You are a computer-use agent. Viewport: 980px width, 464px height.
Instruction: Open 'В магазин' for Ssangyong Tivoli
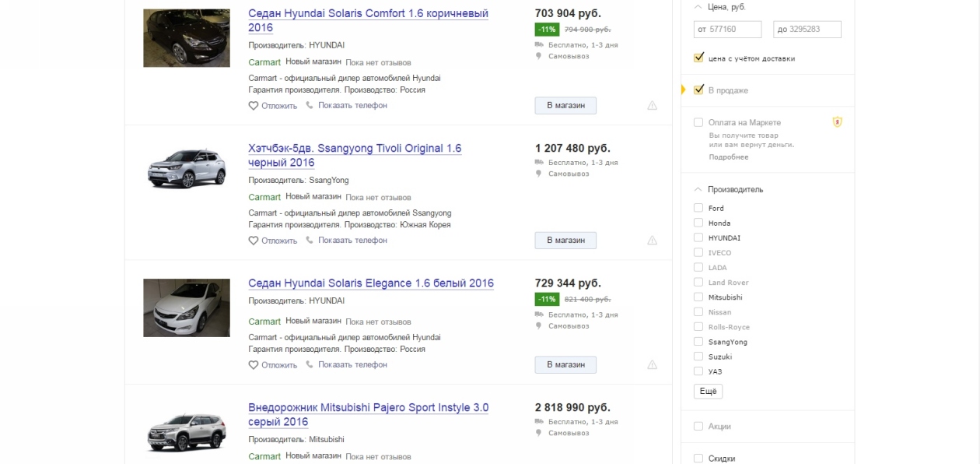565,241
